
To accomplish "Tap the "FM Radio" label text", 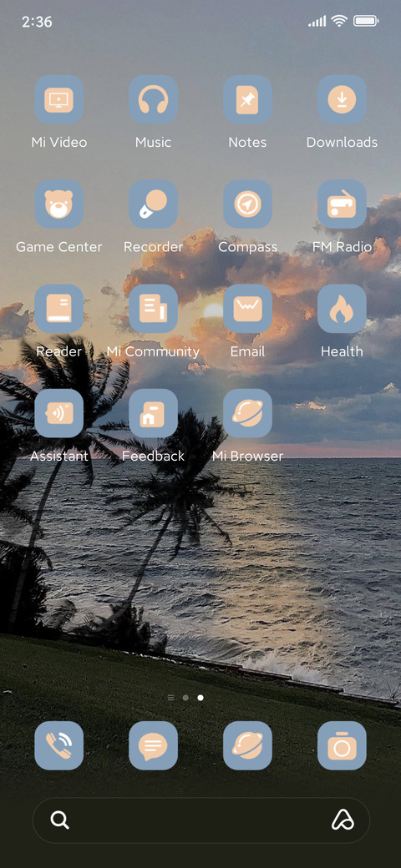I will coord(342,247).
